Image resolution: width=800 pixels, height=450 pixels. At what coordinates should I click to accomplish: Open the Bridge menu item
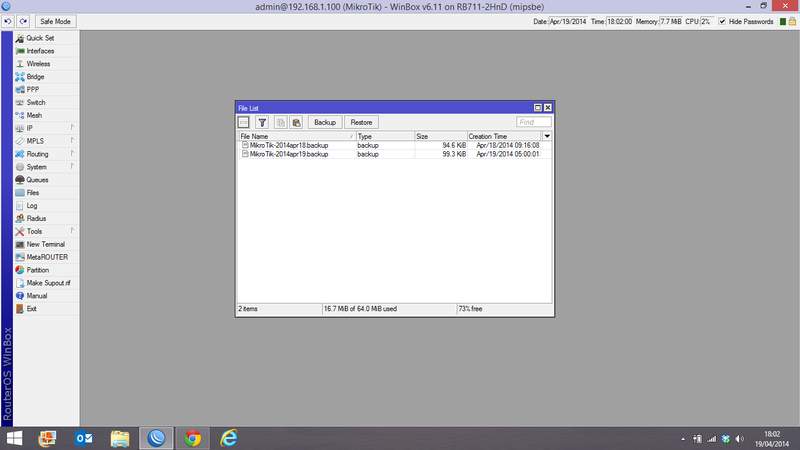[x=35, y=77]
